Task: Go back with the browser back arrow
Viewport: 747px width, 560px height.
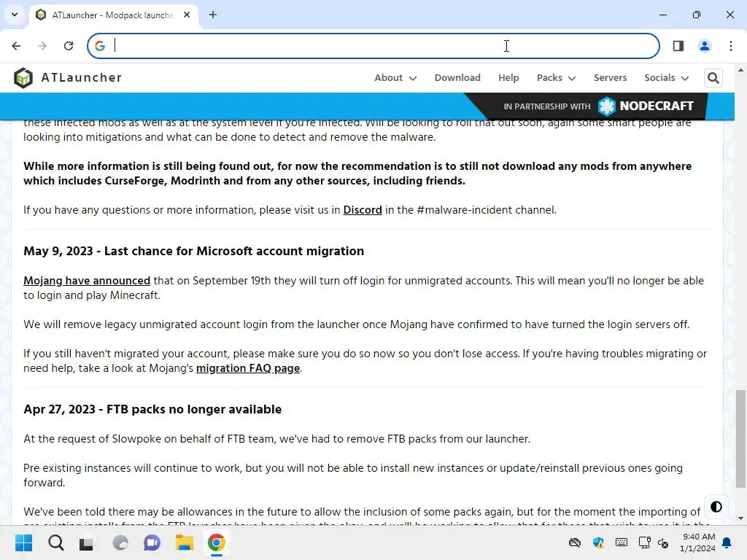Action: pyautogui.click(x=16, y=46)
